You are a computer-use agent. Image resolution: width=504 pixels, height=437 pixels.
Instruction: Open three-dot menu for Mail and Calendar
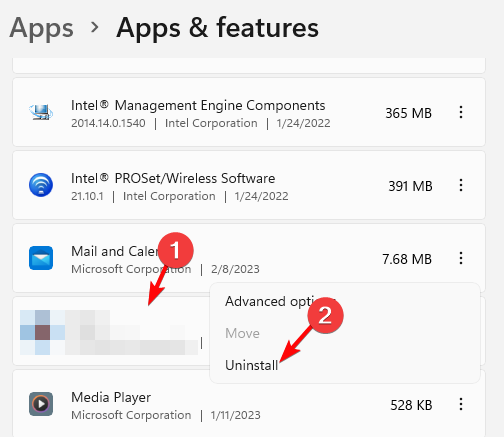tap(461, 258)
